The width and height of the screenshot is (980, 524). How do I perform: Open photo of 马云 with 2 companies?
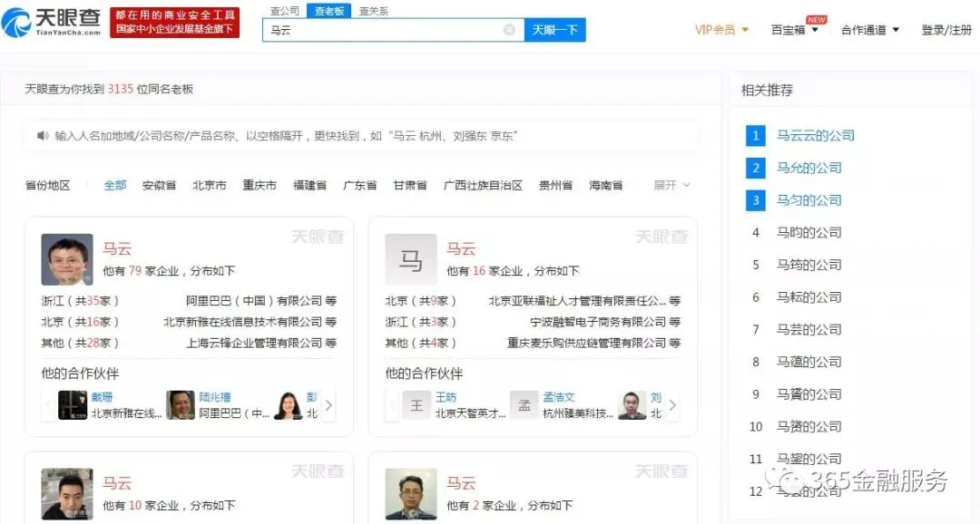coord(411,493)
